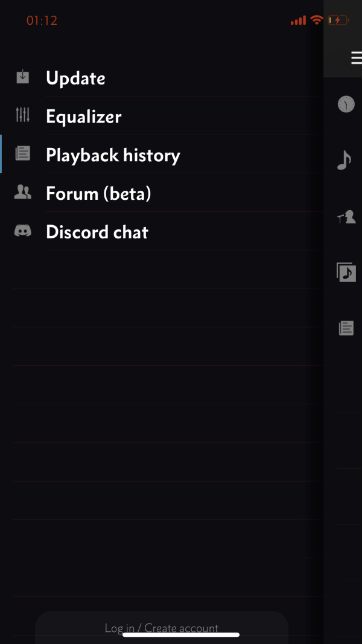The height and width of the screenshot is (644, 362).
Task: Open the Equalizer menu entry
Action: click(x=83, y=116)
